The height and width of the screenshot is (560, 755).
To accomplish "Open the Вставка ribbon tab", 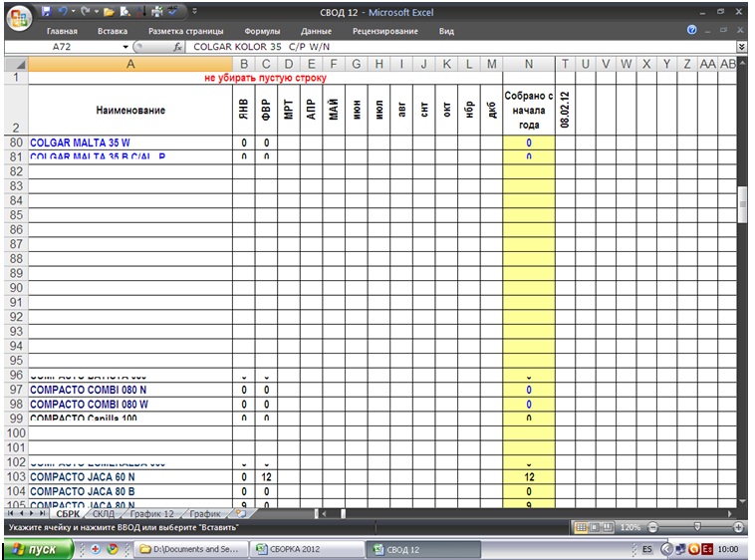I will click(113, 31).
